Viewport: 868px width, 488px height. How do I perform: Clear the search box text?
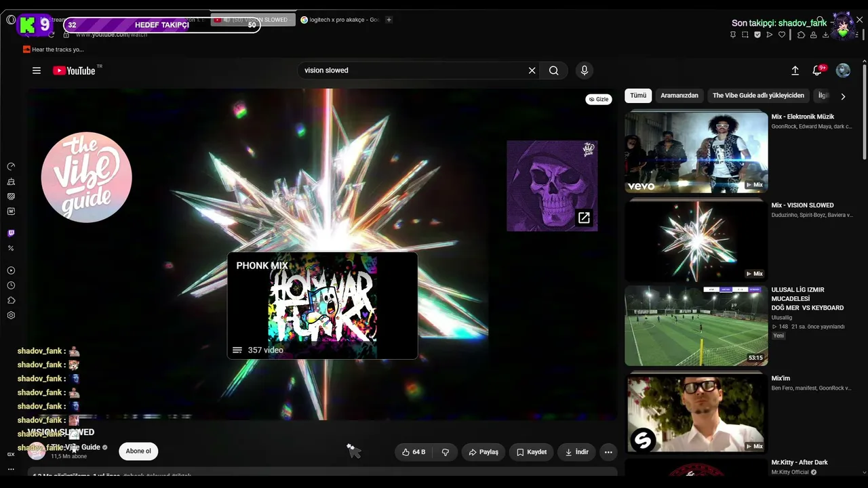532,70
